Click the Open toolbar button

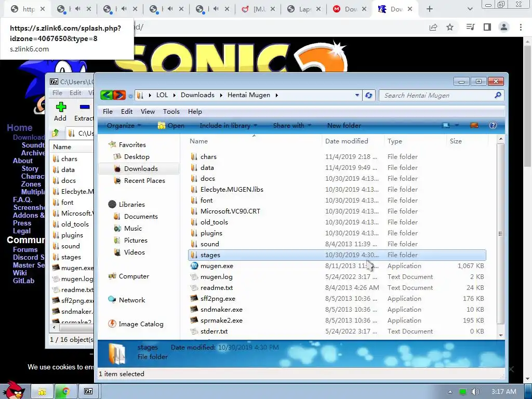pos(171,126)
